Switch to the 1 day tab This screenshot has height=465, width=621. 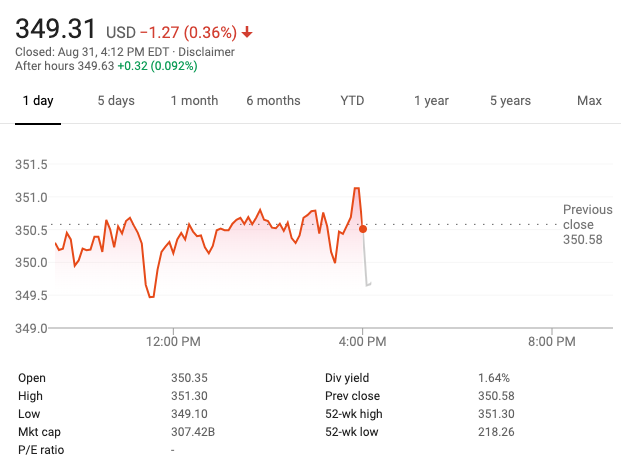click(38, 101)
